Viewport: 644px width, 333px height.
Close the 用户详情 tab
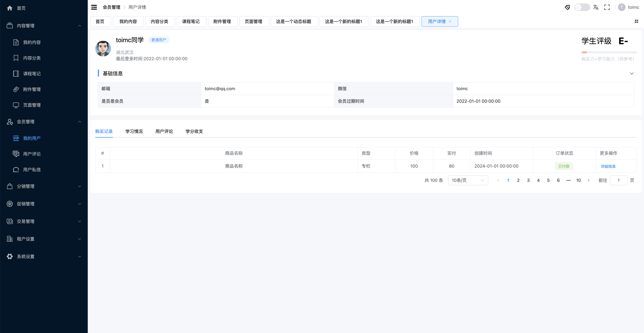pos(450,21)
